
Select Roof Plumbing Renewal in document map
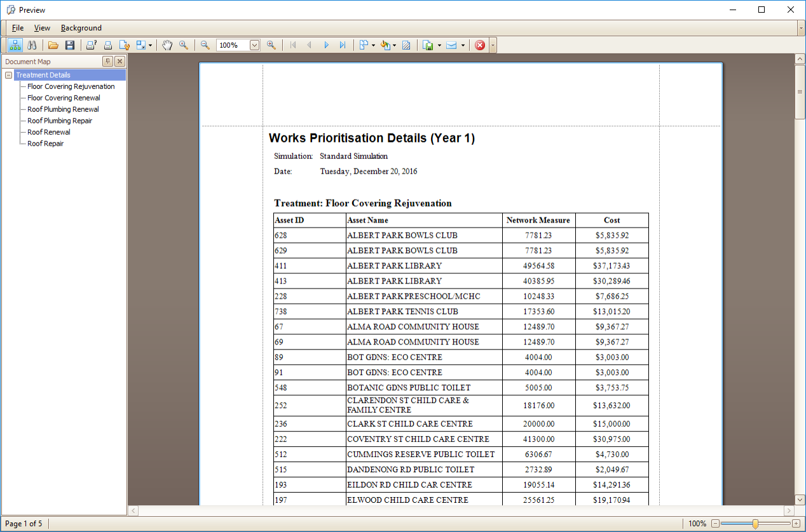(x=63, y=109)
